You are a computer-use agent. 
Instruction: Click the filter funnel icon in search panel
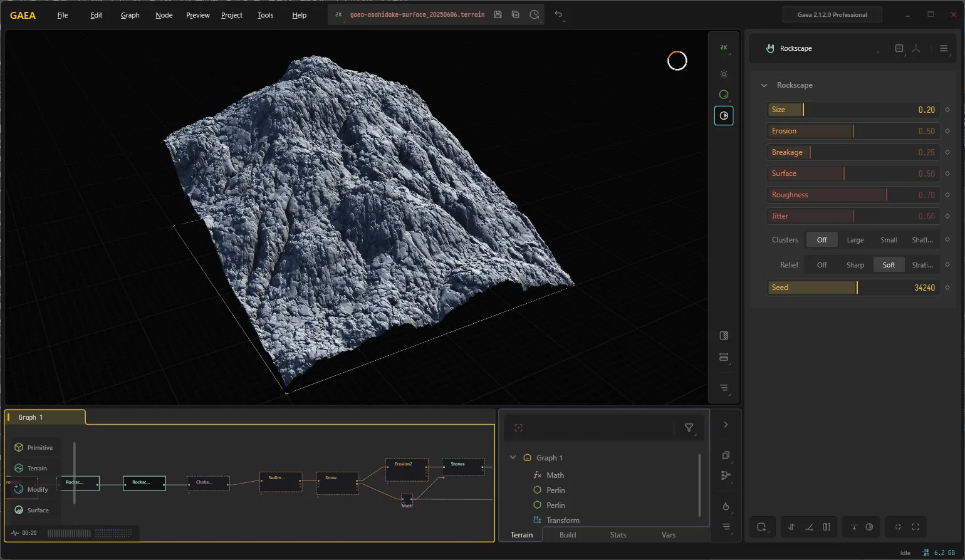[x=689, y=428]
